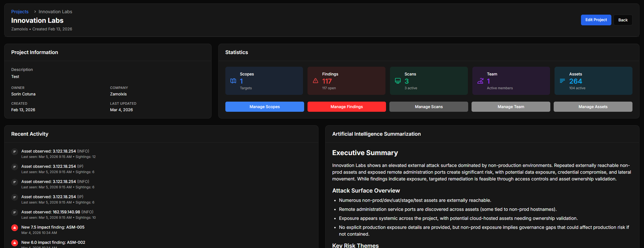Open Manage Findings

pos(346,107)
